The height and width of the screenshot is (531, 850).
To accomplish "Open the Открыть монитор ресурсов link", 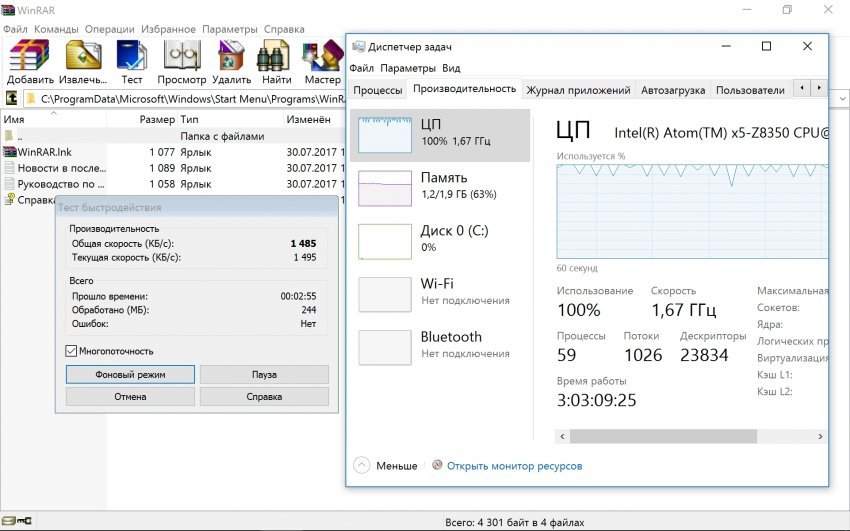I will click(x=514, y=466).
